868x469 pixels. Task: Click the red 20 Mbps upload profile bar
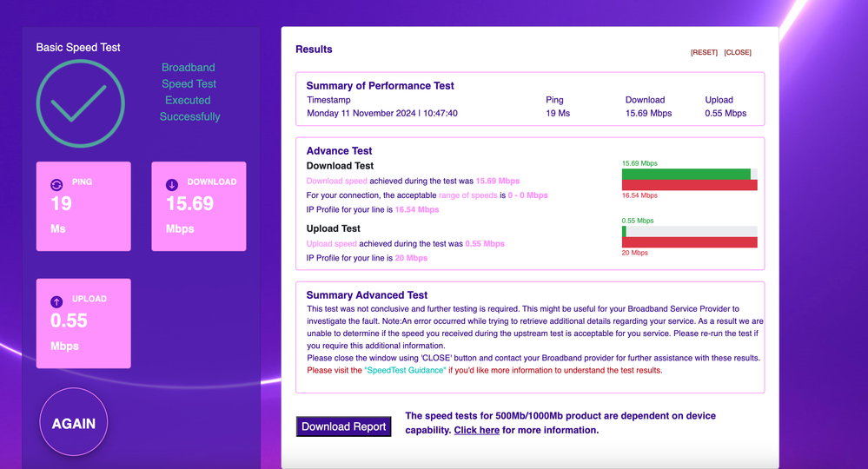click(x=689, y=242)
